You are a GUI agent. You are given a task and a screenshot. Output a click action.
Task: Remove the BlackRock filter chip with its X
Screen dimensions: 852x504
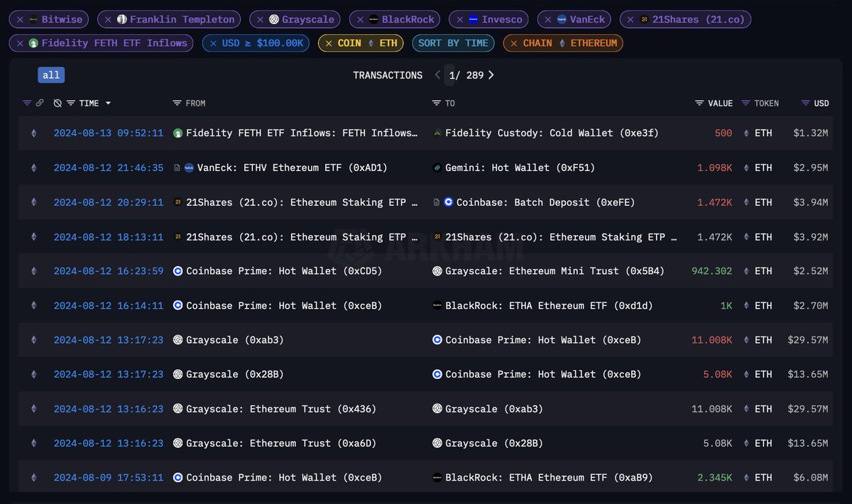[x=360, y=20]
